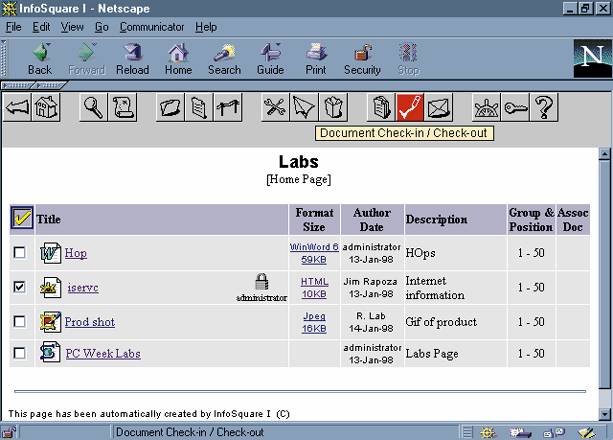613x440 pixels.
Task: Click the scrollbar down arrow
Action: click(605, 413)
